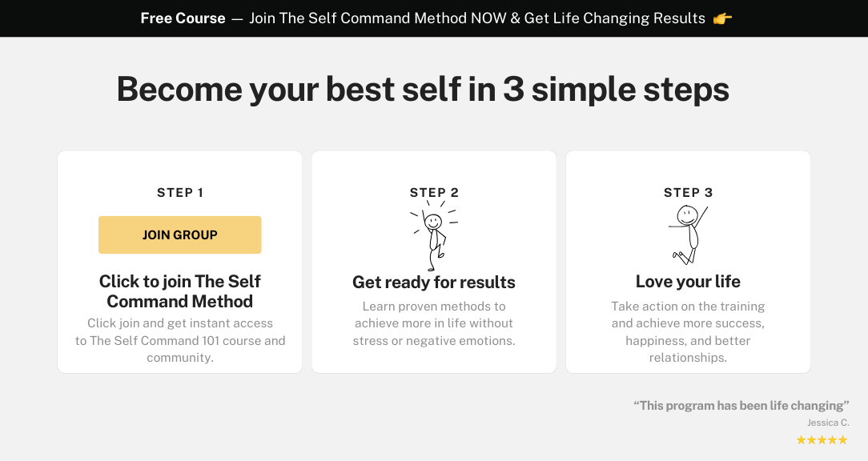Click the 'Become your best self' headline
The height and width of the screenshot is (461, 868).
[424, 89]
